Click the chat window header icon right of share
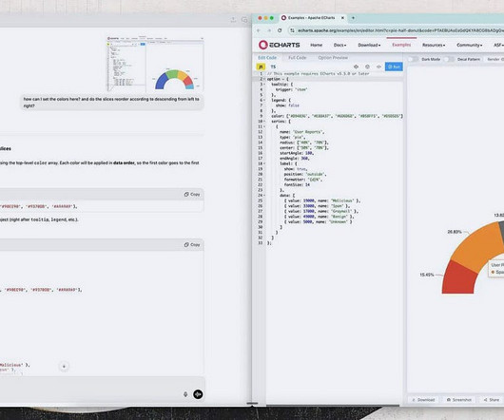The image size is (504, 420). point(244,20)
